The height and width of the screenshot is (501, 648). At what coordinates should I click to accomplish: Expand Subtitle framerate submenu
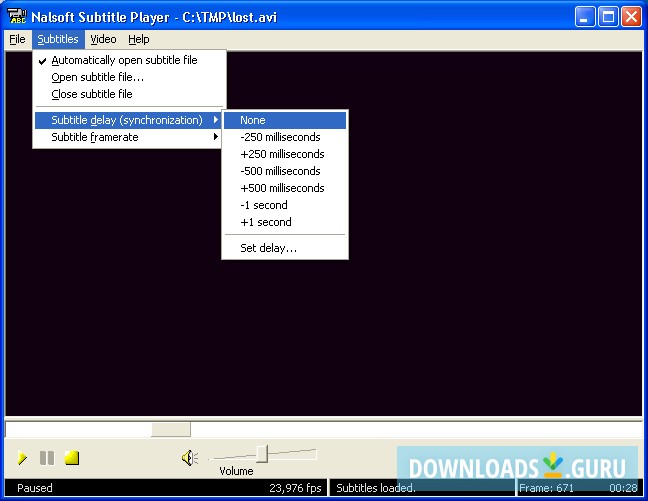click(128, 137)
